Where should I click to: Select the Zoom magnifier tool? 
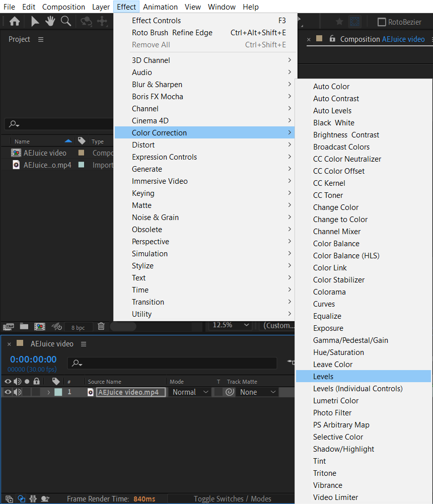66,22
